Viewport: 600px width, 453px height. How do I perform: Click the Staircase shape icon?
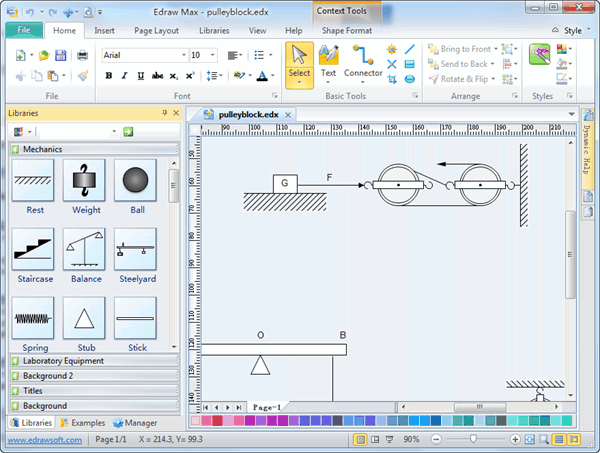[35, 249]
